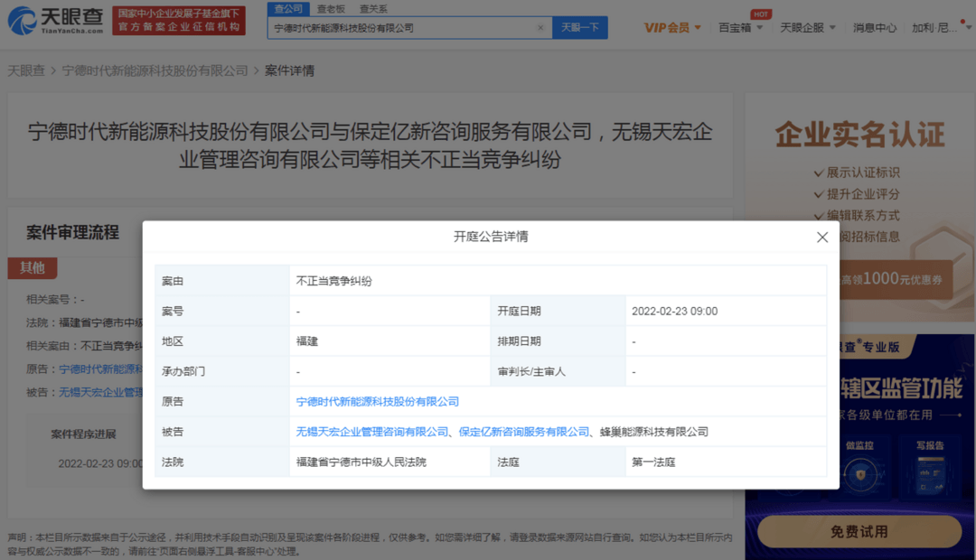Open defendant link 无锡天宏企业管理咨询有限公司 in dialog
Screen dimensions: 976x560
[x=372, y=432]
